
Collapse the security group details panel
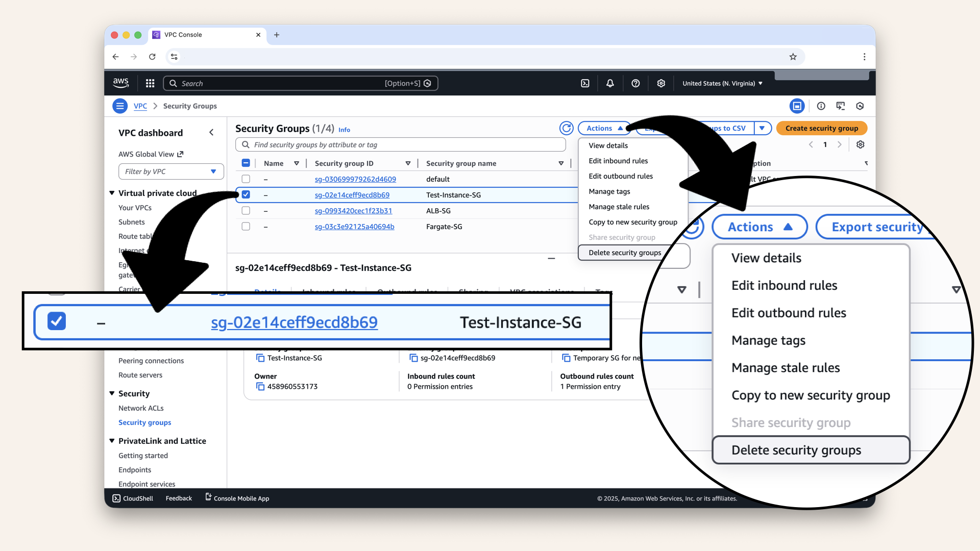551,259
